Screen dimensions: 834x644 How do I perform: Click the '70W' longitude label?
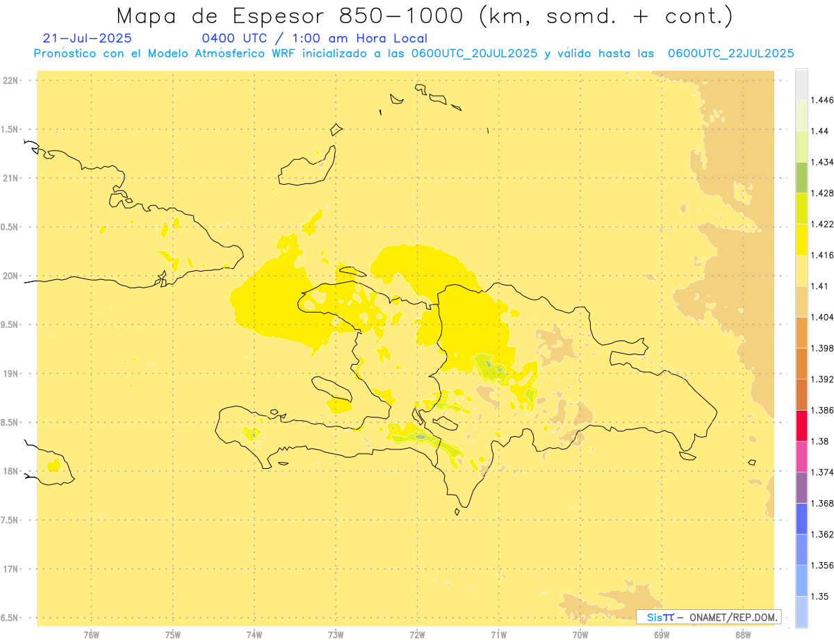pos(580,634)
